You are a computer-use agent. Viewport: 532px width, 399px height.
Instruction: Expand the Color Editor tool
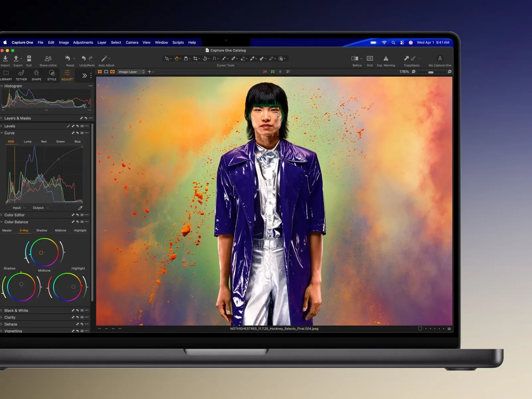point(1,215)
